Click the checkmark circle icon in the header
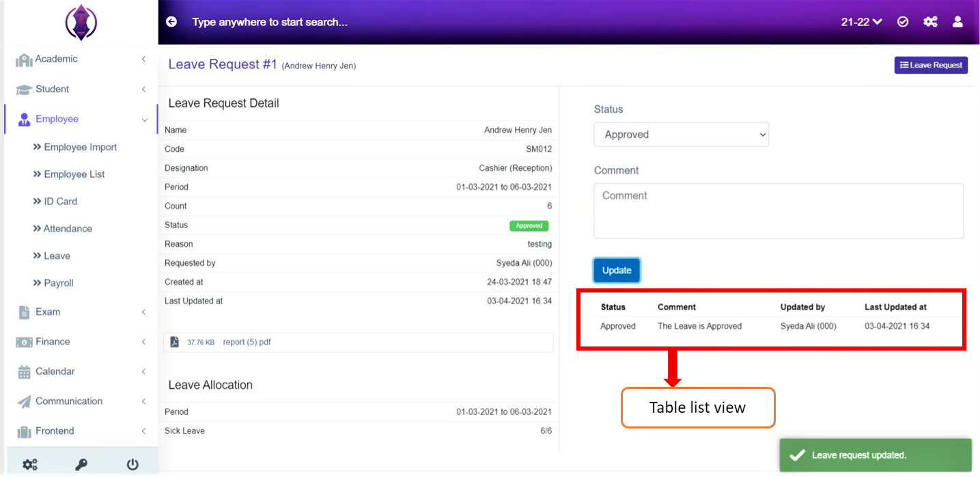Viewport: 980px width, 477px height. (903, 22)
